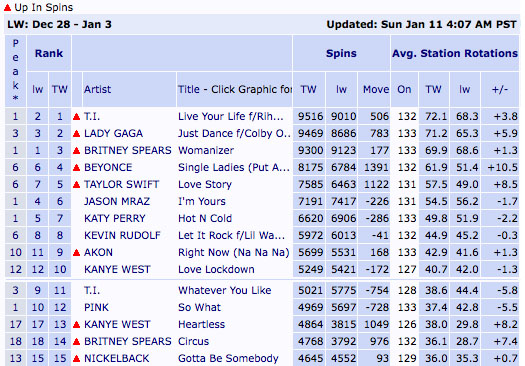Click the Artist column header
The height and width of the screenshot is (366, 525).
click(x=97, y=89)
